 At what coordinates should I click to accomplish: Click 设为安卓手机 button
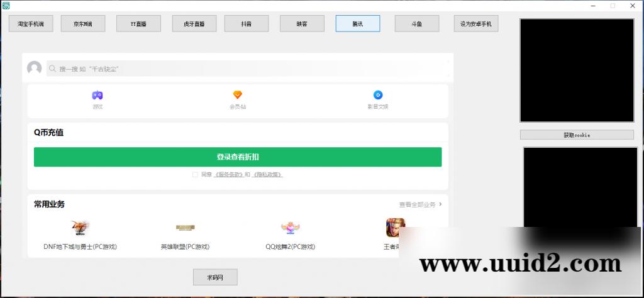[476, 24]
